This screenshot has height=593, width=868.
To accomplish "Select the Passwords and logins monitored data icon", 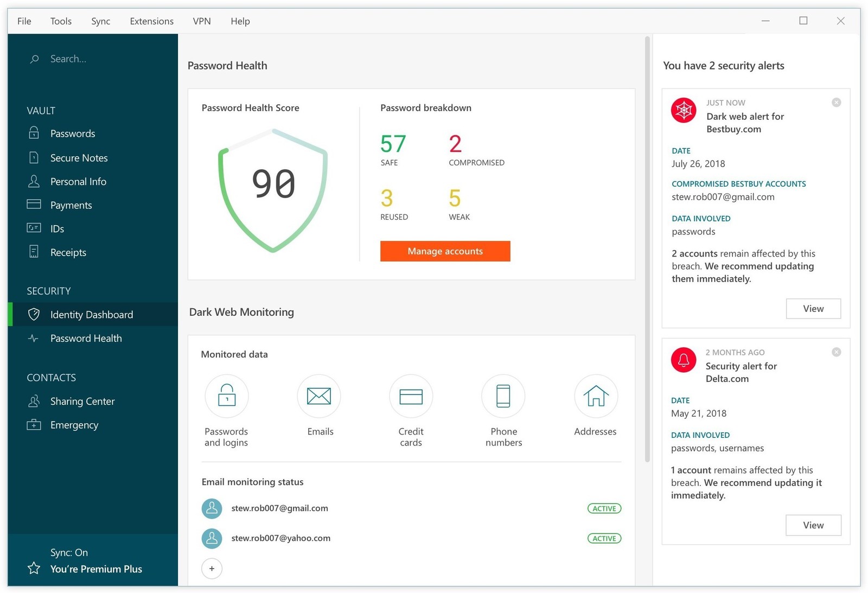I will pyautogui.click(x=226, y=396).
